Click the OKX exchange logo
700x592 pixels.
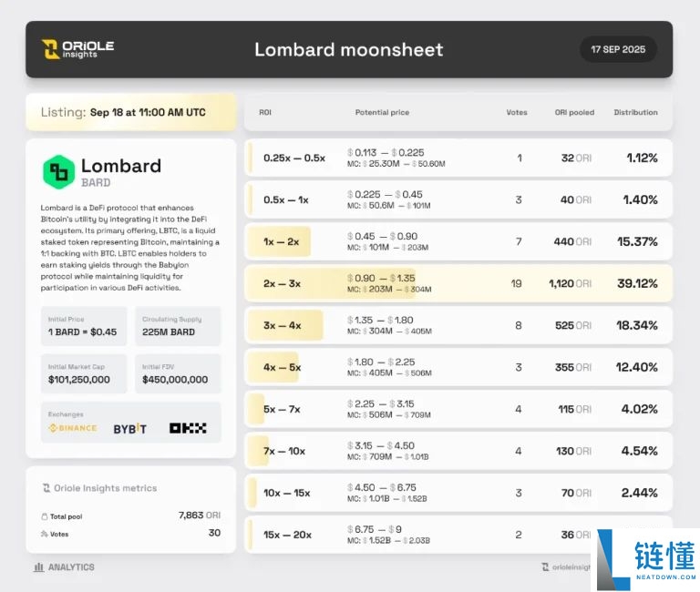[x=188, y=428]
